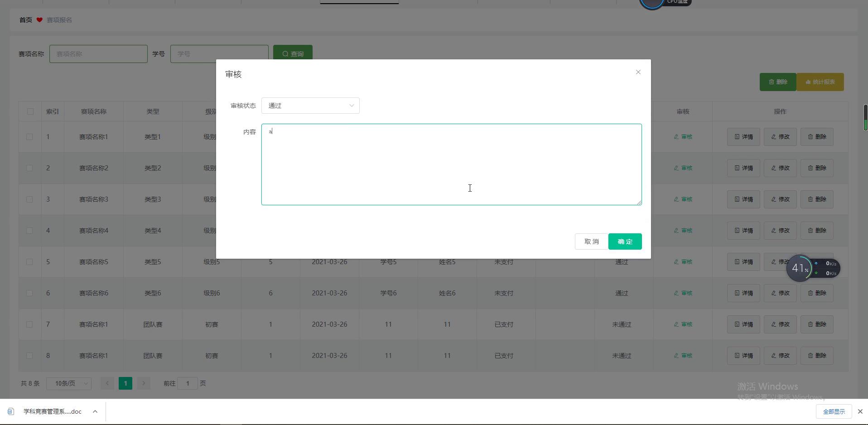Expand the downloaded doc file options chevron
The image size is (868, 425).
[x=95, y=411]
